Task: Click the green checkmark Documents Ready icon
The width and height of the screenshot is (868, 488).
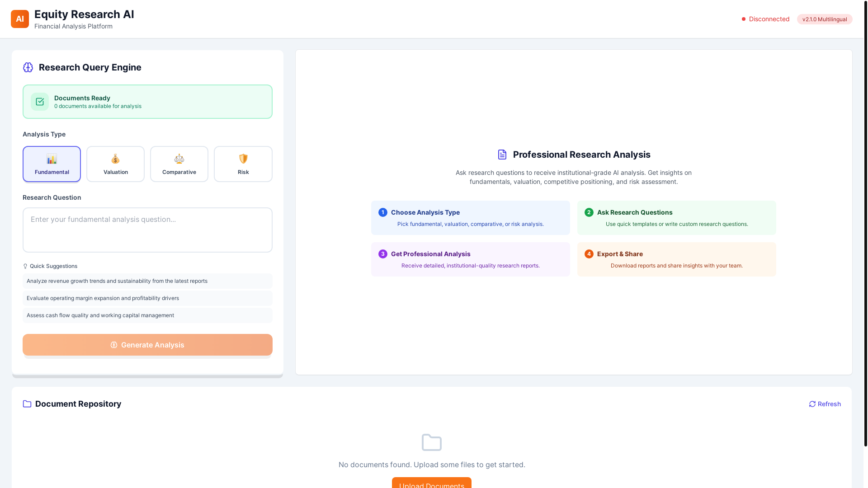Action: pyautogui.click(x=40, y=102)
